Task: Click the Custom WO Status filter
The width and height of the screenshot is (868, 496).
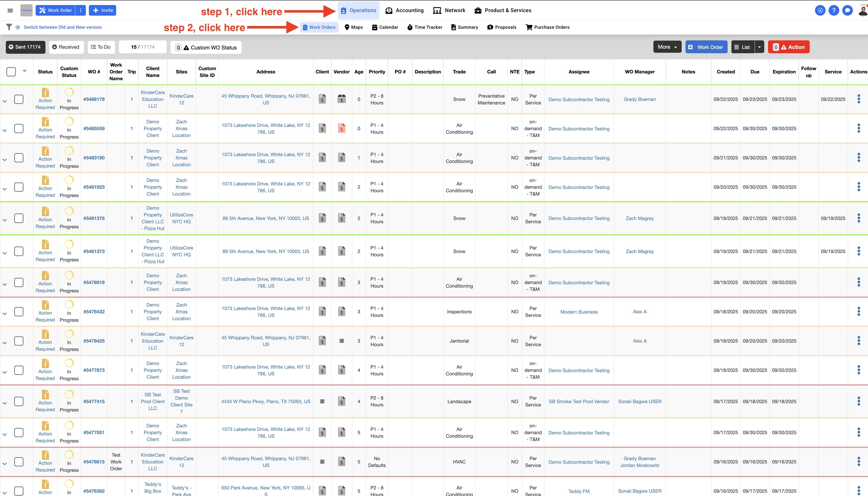Action: coord(206,47)
